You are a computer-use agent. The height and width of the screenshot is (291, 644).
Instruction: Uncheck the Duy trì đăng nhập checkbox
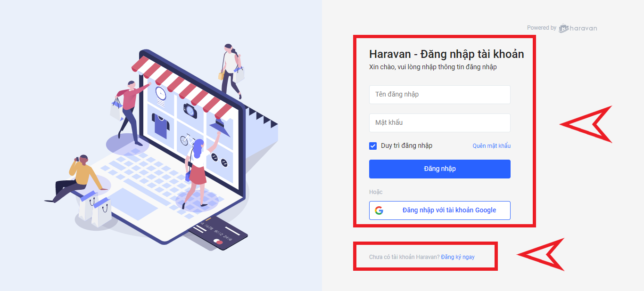tap(373, 146)
